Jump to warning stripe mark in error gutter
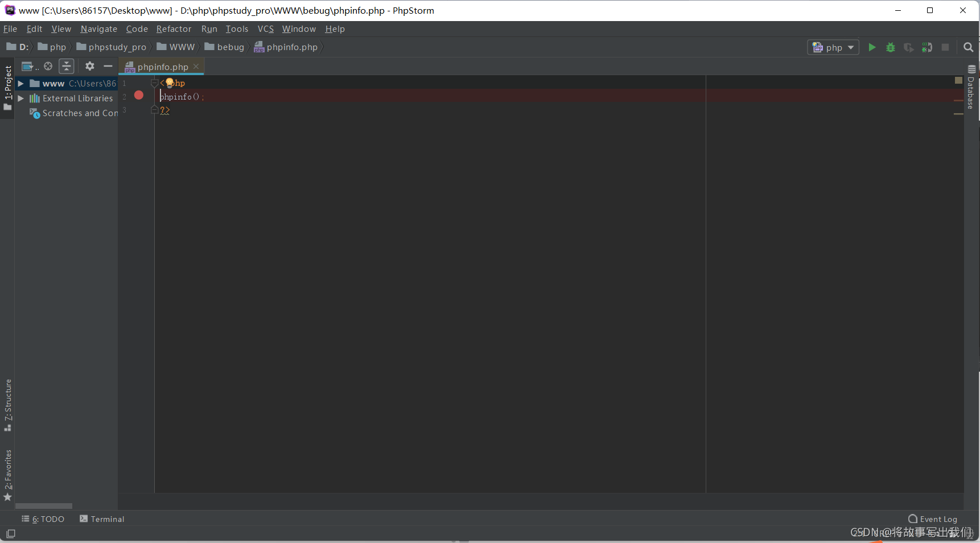This screenshot has width=980, height=543. [958, 114]
